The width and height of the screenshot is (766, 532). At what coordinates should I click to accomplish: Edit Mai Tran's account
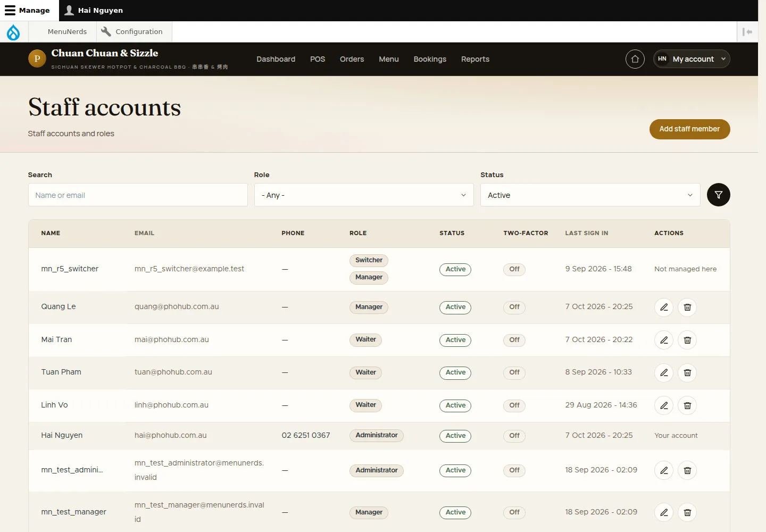point(664,340)
